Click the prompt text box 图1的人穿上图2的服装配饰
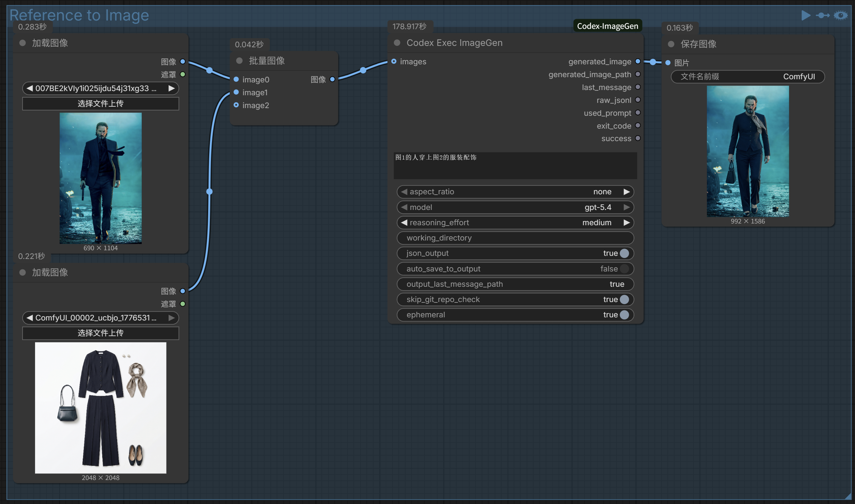 pos(515,165)
